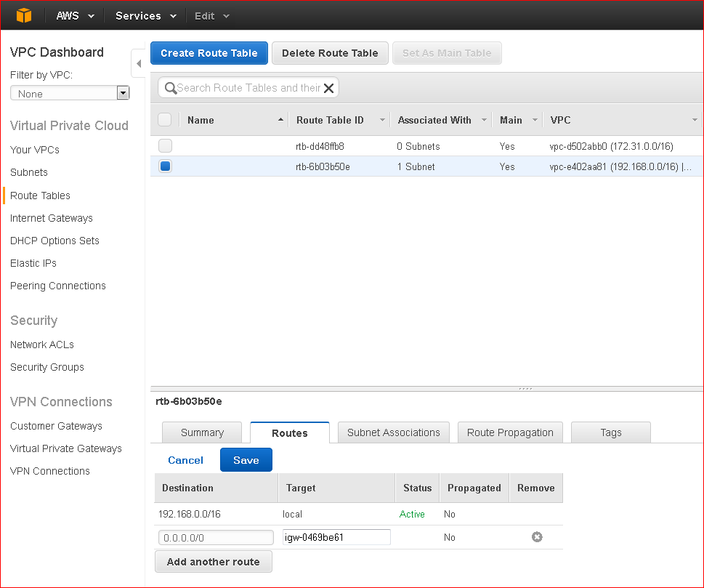This screenshot has width=704, height=588.
Task: Open the Tags tab
Action: pos(610,432)
